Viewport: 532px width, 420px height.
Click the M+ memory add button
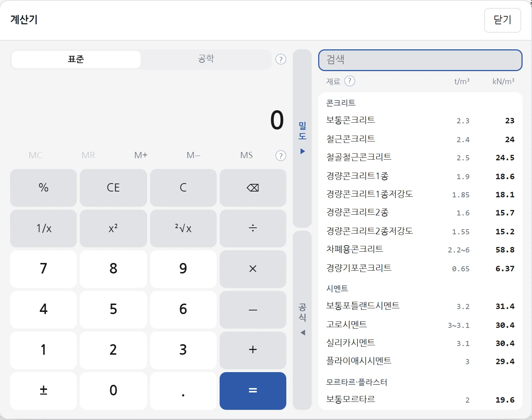pos(141,155)
